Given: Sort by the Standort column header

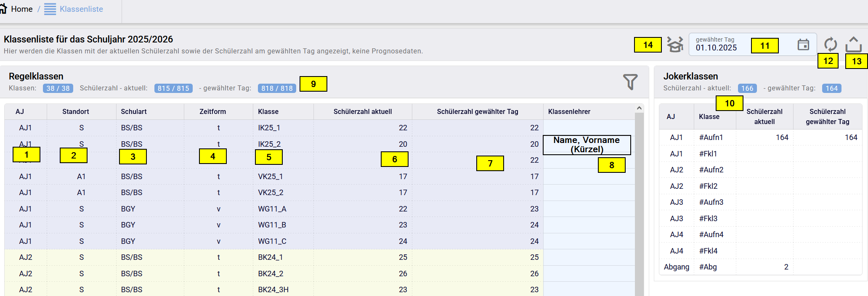Looking at the screenshot, I should [76, 111].
